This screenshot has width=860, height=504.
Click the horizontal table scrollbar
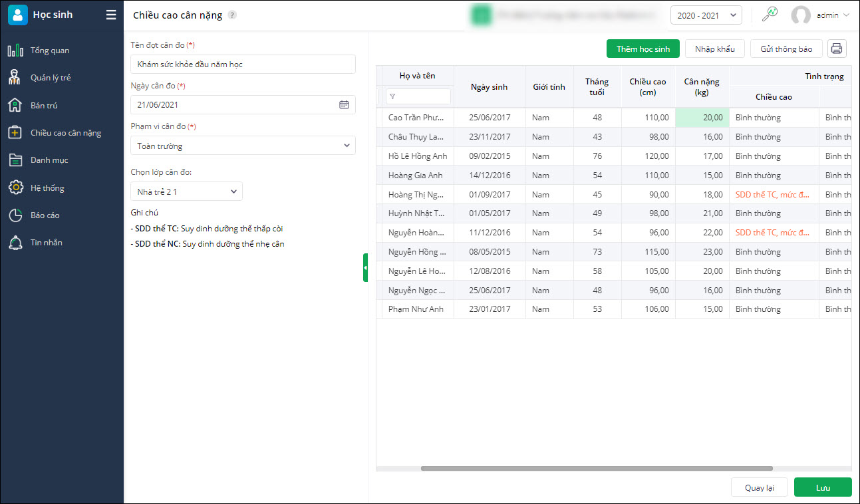pyautogui.click(x=597, y=469)
